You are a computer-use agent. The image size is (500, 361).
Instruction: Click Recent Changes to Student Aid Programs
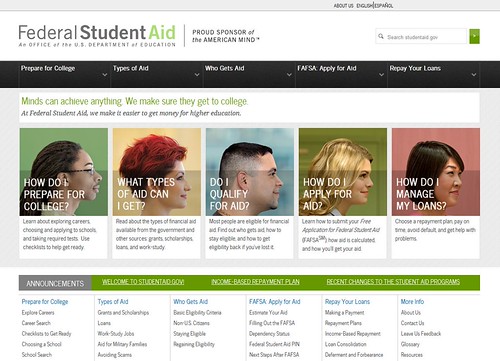coord(393,282)
